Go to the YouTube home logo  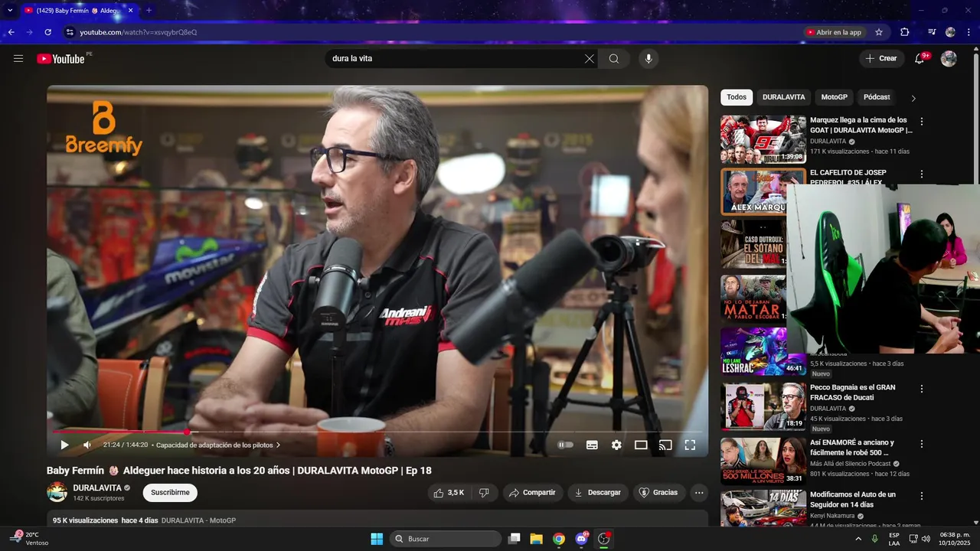point(60,59)
